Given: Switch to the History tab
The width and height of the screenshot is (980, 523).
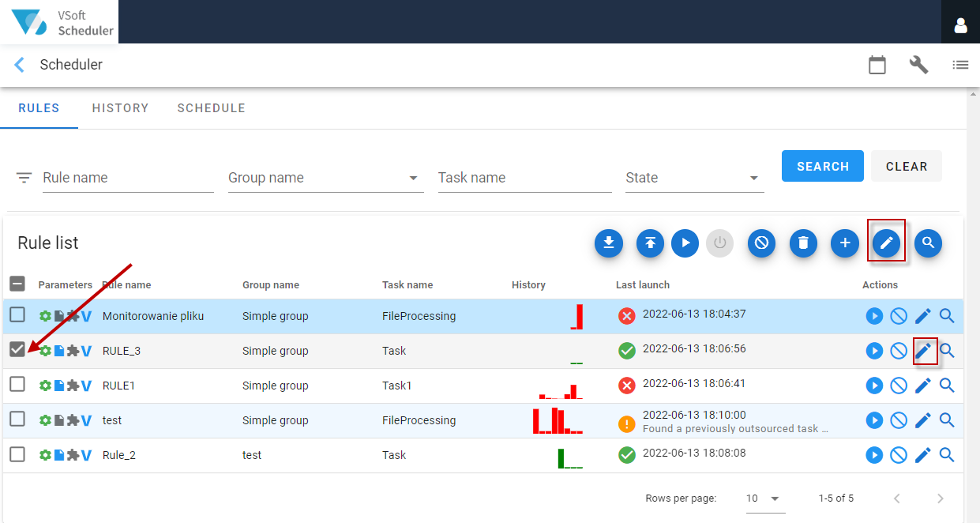Looking at the screenshot, I should coord(120,108).
